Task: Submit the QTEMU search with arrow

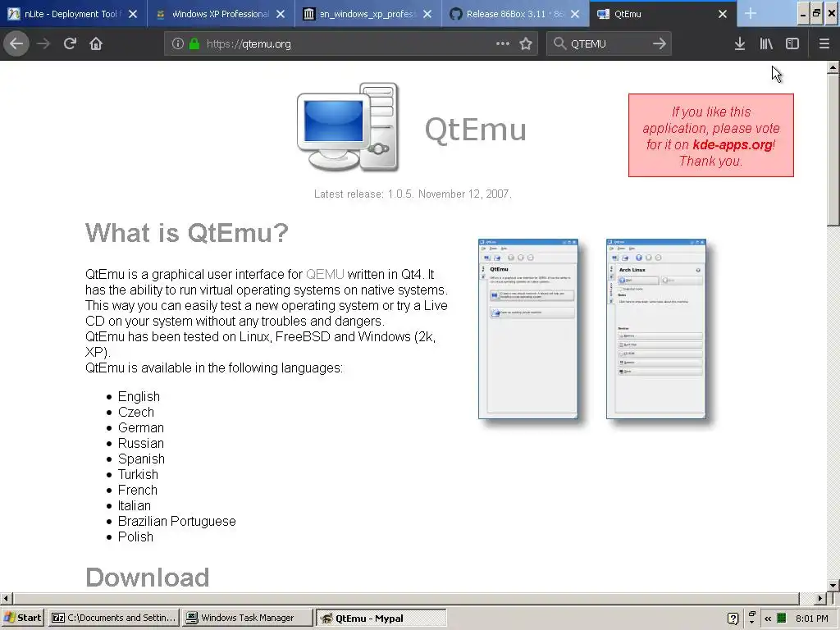Action: tap(660, 44)
